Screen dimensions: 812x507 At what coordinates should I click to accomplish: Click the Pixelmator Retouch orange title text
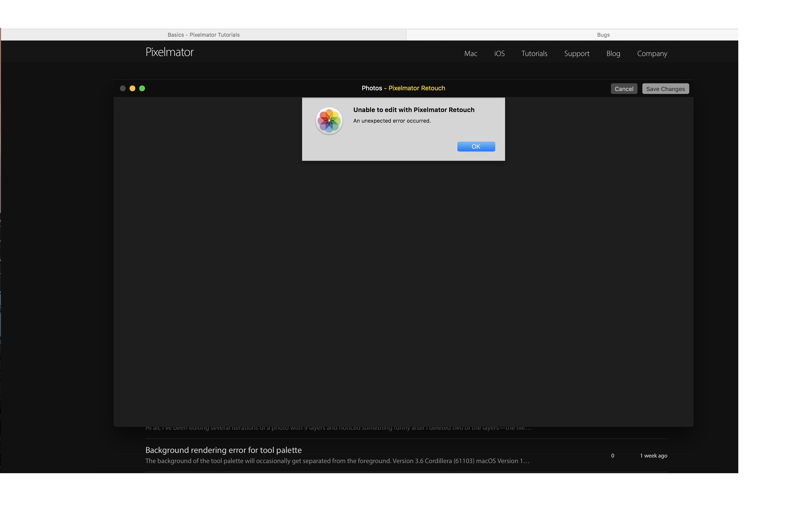click(x=417, y=88)
